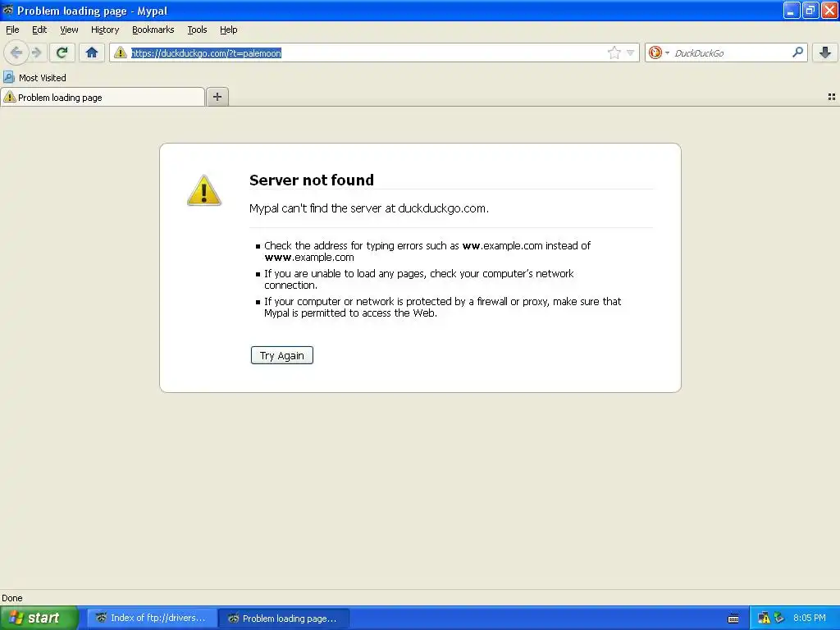This screenshot has height=630, width=840.
Task: Click the Try Again button
Action: [x=282, y=355]
